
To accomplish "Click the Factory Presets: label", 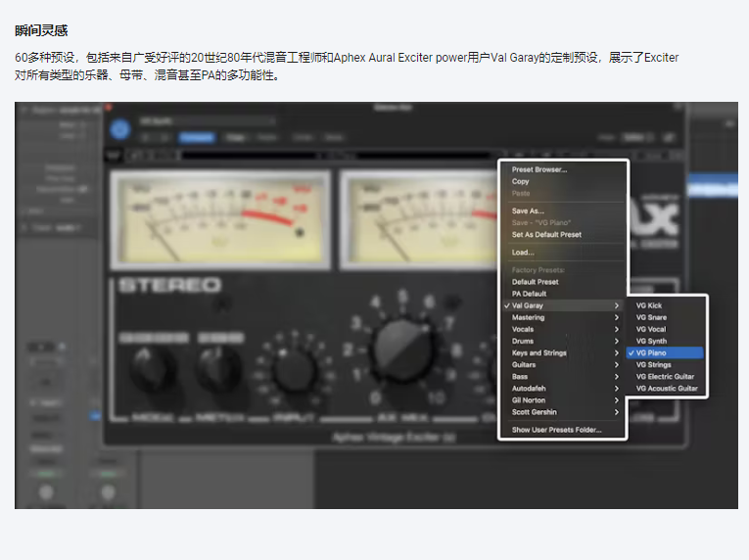I will (x=538, y=270).
